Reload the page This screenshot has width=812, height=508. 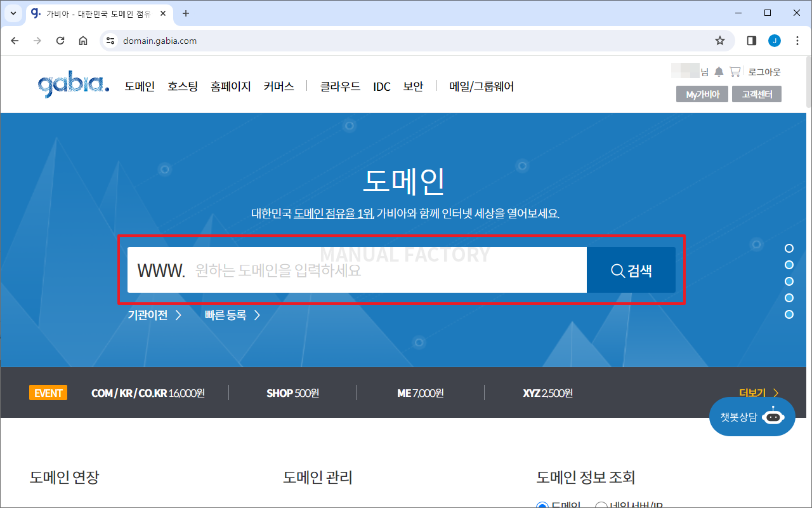point(60,41)
